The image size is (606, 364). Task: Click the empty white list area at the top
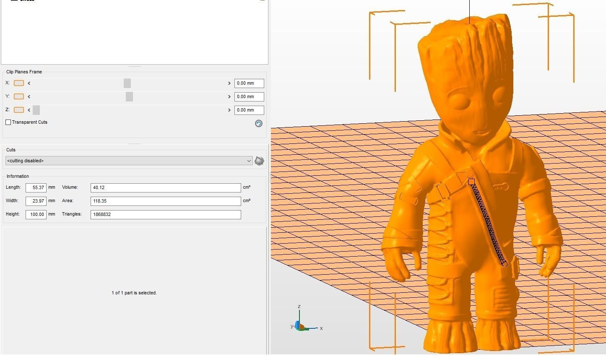pyautogui.click(x=134, y=31)
